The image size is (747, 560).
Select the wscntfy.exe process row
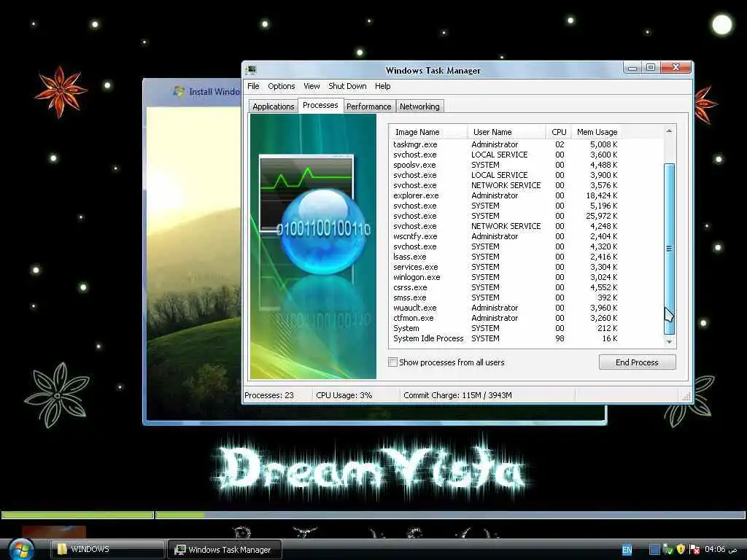pos(506,236)
